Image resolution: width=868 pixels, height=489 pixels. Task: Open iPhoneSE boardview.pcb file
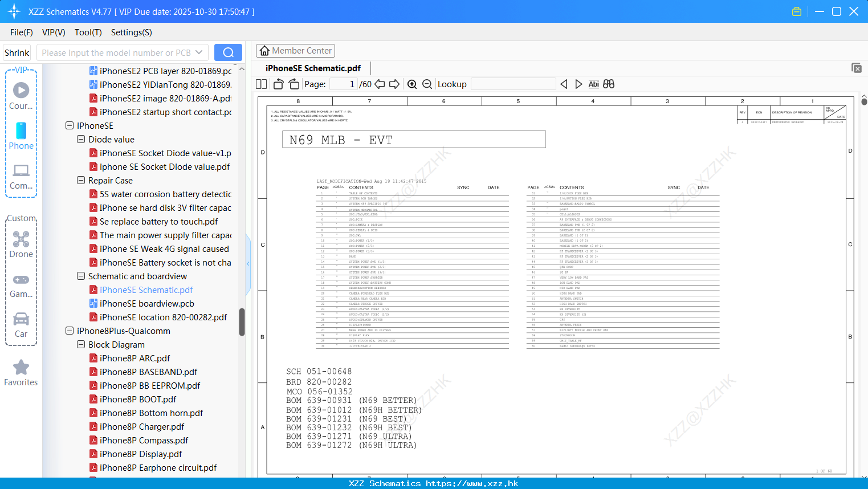(x=147, y=303)
